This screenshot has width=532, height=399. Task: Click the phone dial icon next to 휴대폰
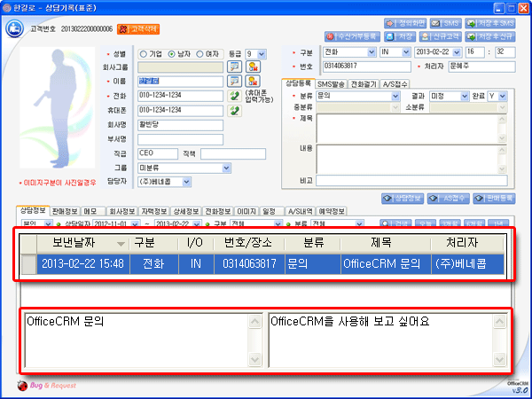tap(234, 110)
